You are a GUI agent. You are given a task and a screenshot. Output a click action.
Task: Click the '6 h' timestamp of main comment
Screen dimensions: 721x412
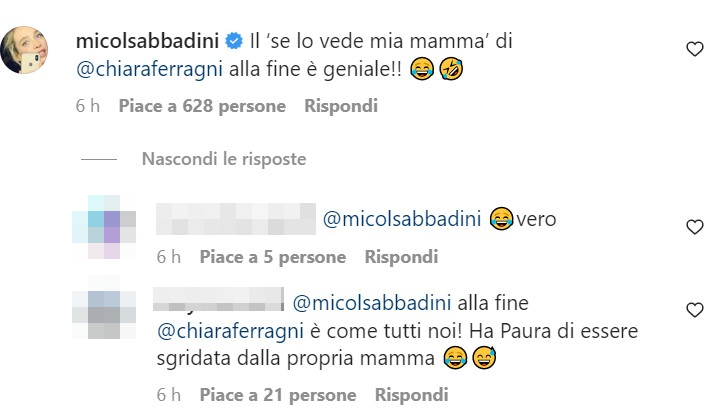point(86,105)
